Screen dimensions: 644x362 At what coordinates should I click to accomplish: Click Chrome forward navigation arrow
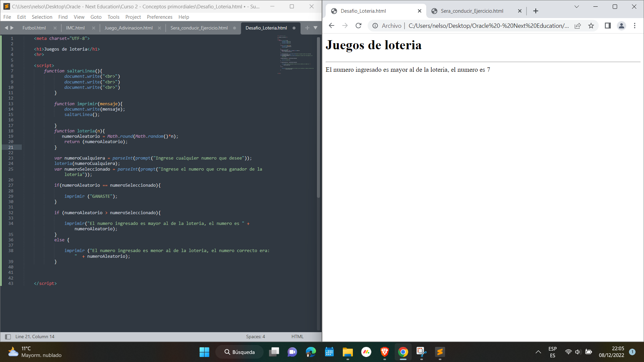coord(345,26)
